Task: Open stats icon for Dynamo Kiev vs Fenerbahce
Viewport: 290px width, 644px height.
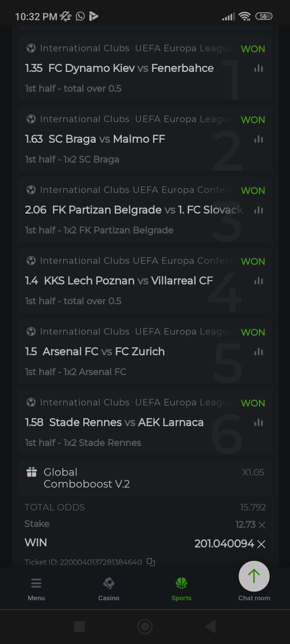Action: coord(259,68)
